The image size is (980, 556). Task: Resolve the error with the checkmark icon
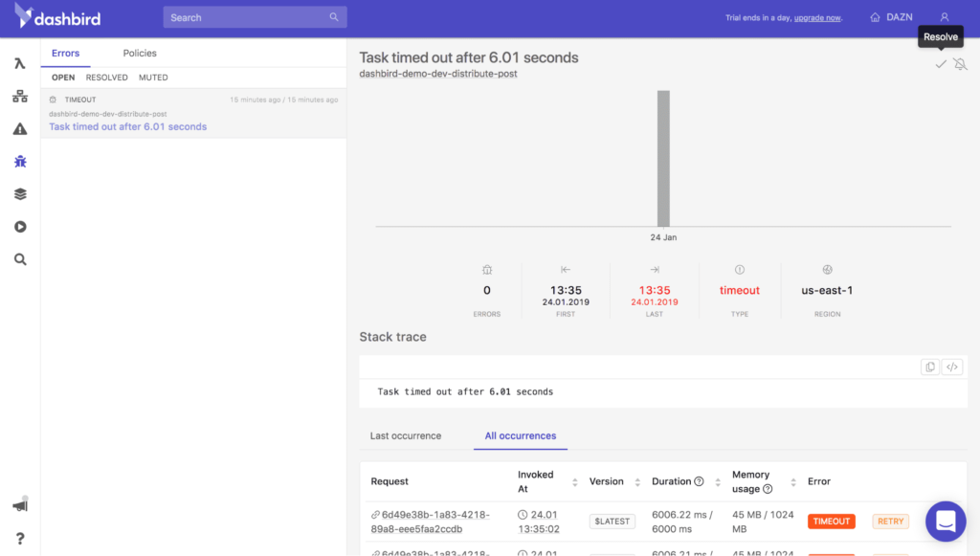coord(940,63)
